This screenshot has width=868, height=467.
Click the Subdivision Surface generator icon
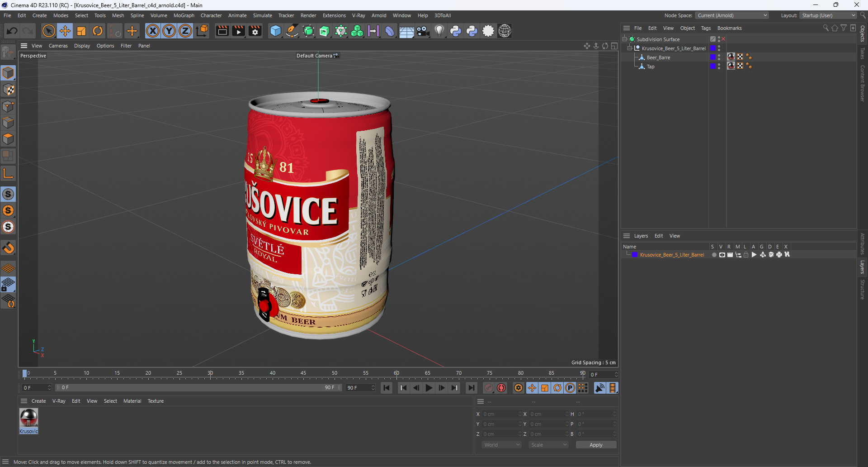click(308, 31)
